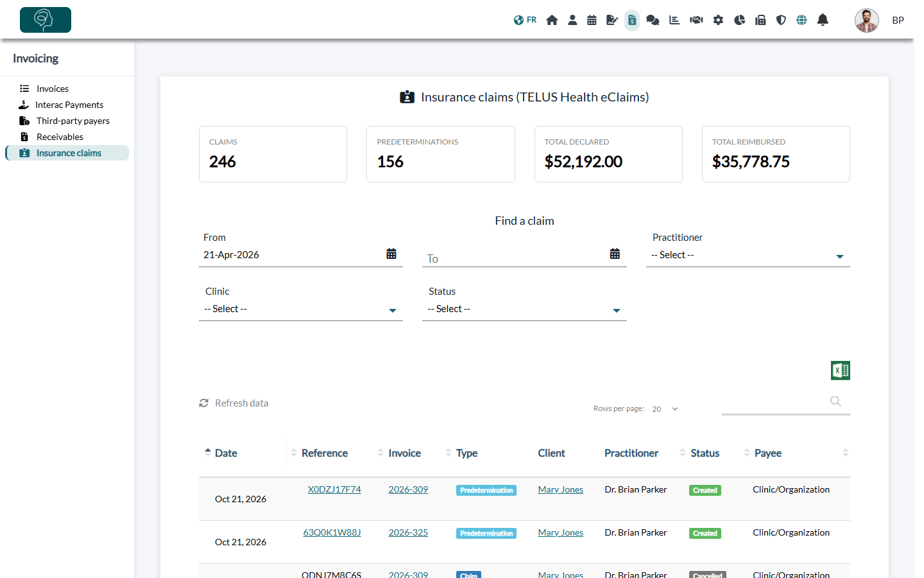Export claims using the Excel icon
This screenshot has height=578, width=924.
[x=841, y=371]
